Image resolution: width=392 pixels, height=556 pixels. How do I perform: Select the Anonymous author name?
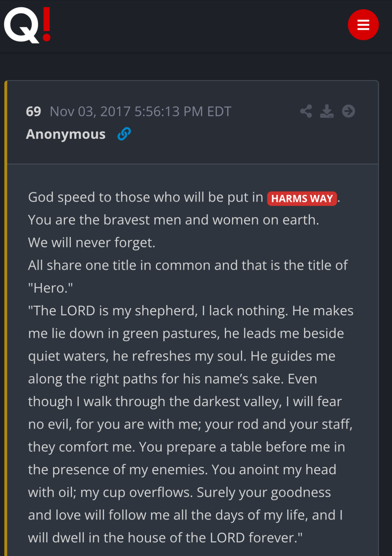coord(66,134)
